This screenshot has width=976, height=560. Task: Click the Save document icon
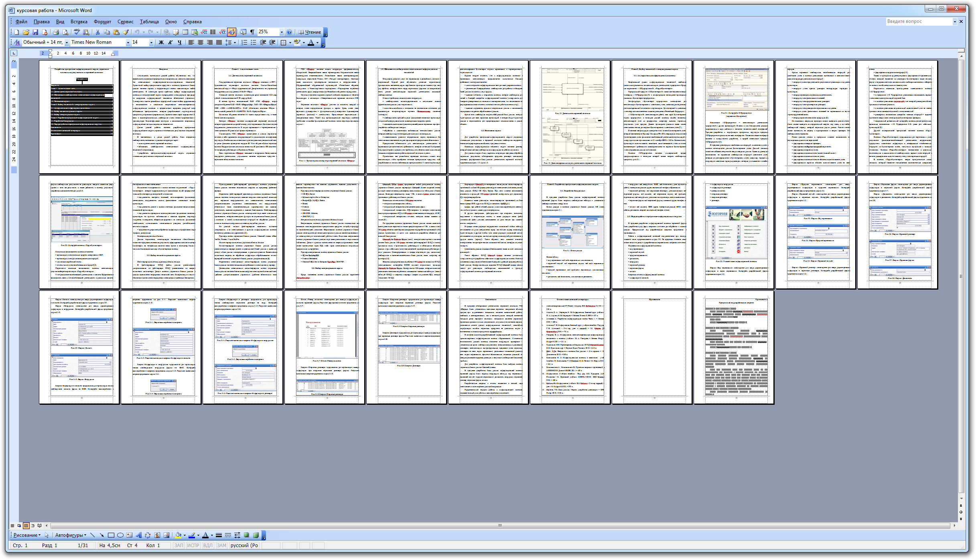(x=35, y=32)
